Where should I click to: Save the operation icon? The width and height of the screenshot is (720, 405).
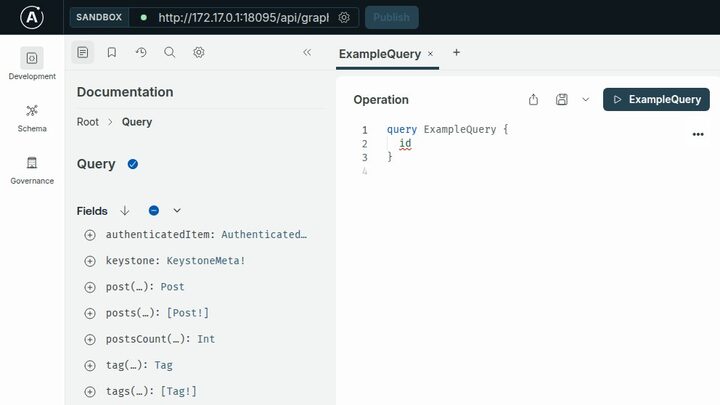(562, 99)
